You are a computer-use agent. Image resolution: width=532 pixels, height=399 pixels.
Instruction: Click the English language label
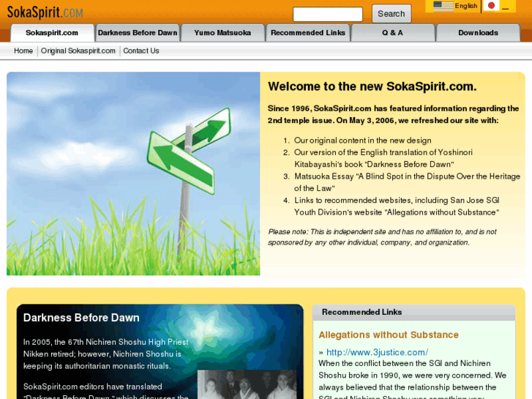pos(466,6)
